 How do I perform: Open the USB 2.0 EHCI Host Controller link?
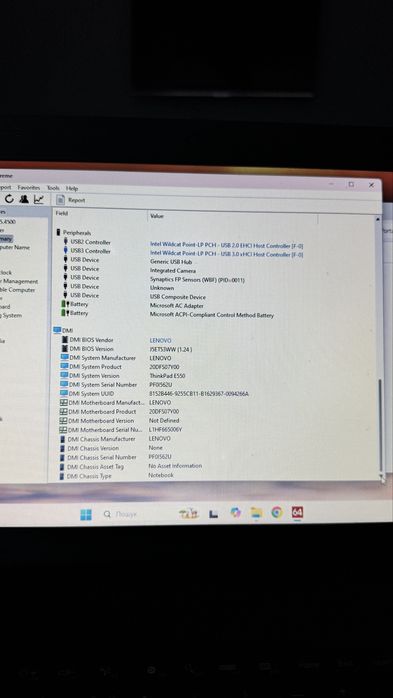(227, 245)
